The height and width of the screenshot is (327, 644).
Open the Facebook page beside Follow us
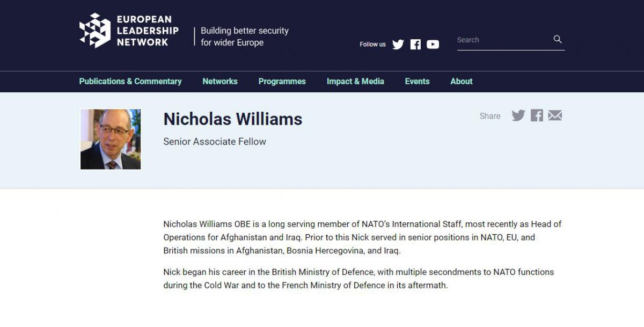pyautogui.click(x=415, y=45)
